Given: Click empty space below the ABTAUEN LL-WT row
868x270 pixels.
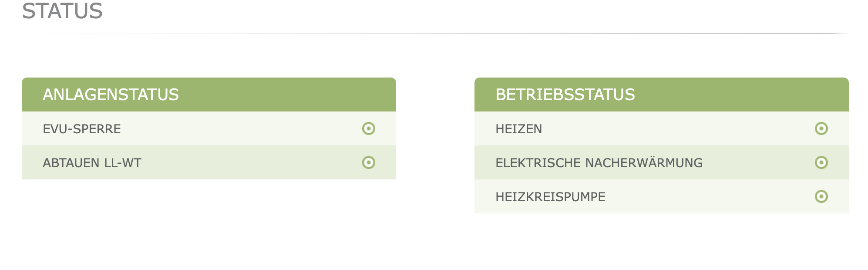Looking at the screenshot, I should click(209, 218).
